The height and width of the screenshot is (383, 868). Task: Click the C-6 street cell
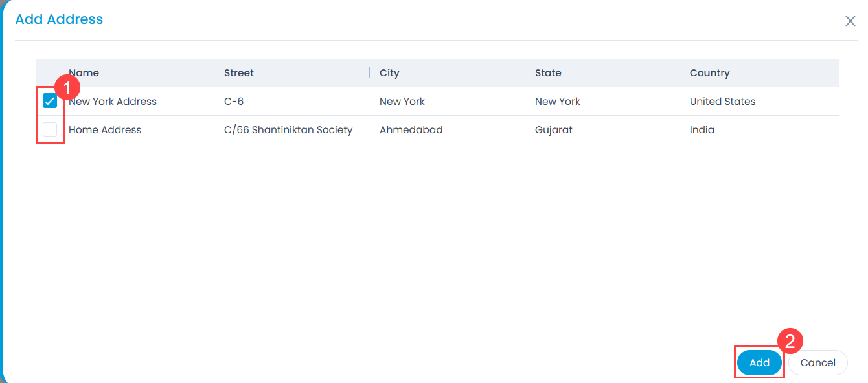pos(234,102)
